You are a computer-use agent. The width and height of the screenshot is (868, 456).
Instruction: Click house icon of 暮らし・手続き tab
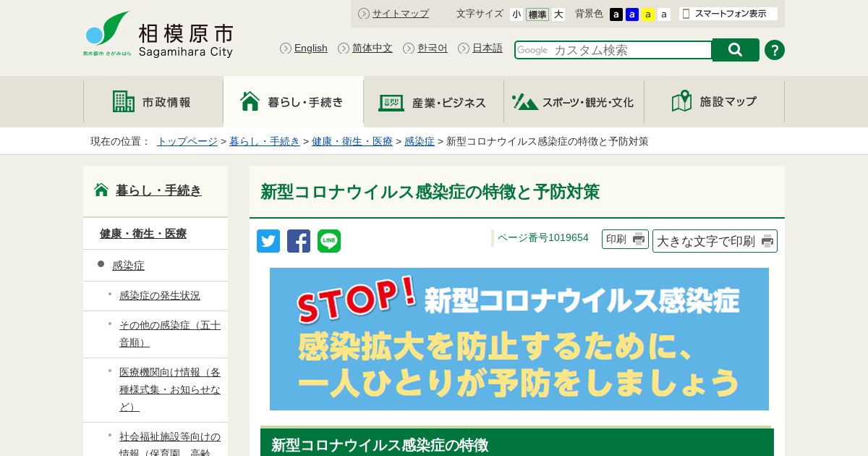tap(250, 101)
